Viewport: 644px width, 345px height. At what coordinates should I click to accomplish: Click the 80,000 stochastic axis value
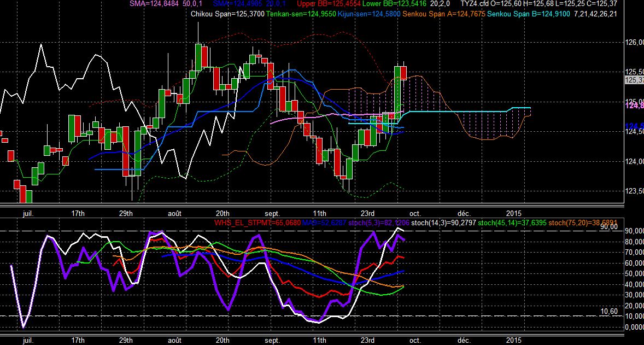tap(635, 242)
